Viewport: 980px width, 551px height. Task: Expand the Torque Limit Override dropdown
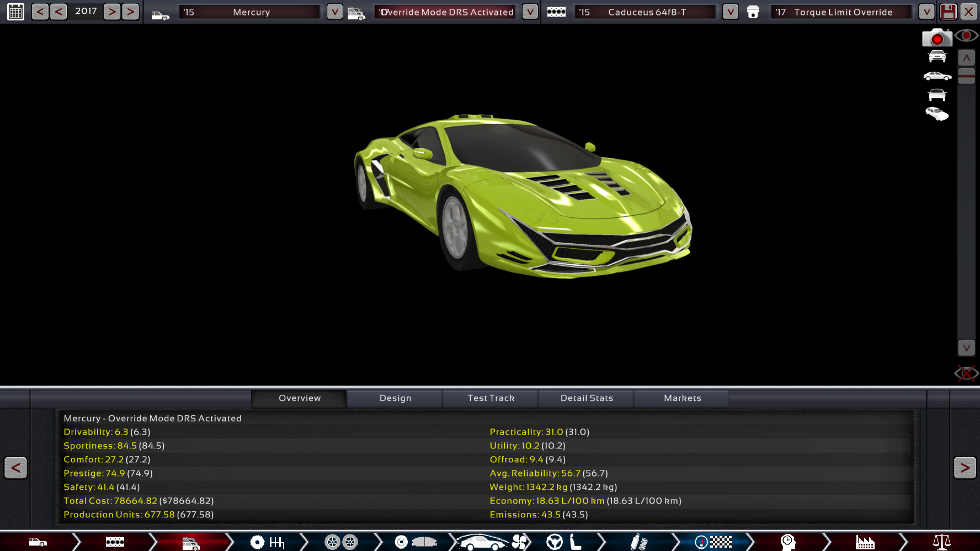tap(926, 12)
